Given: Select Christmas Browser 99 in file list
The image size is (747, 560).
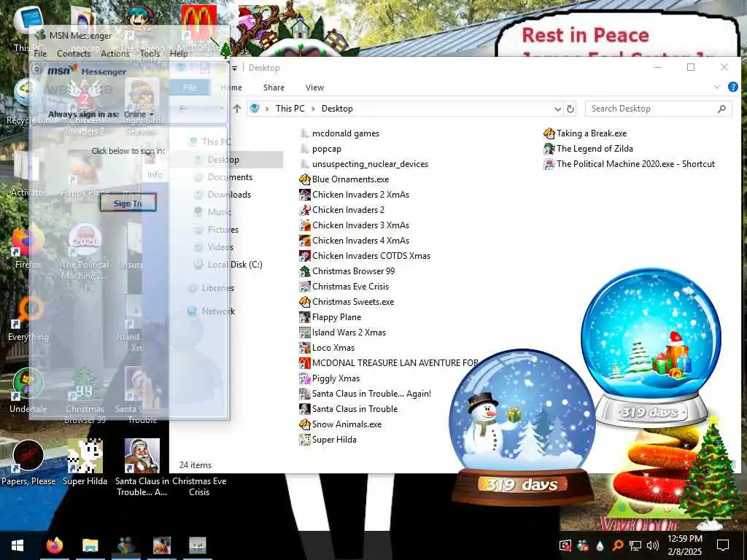Looking at the screenshot, I should (347, 271).
